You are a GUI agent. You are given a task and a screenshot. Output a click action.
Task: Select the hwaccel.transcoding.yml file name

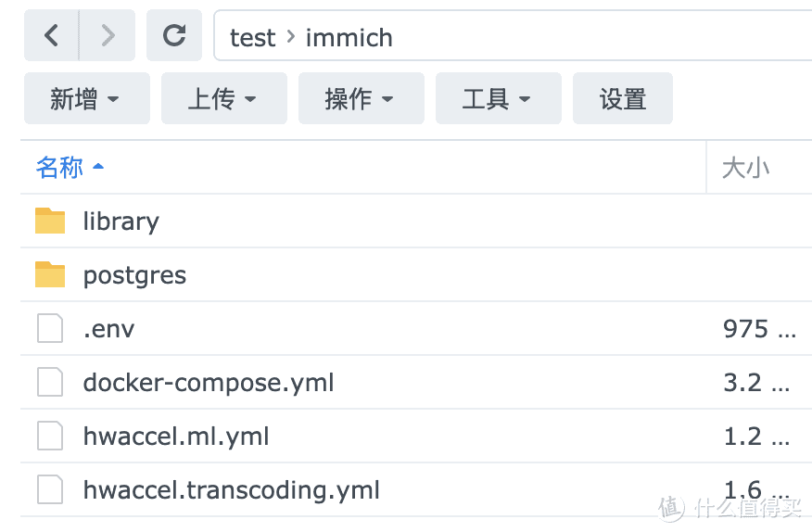click(x=232, y=490)
